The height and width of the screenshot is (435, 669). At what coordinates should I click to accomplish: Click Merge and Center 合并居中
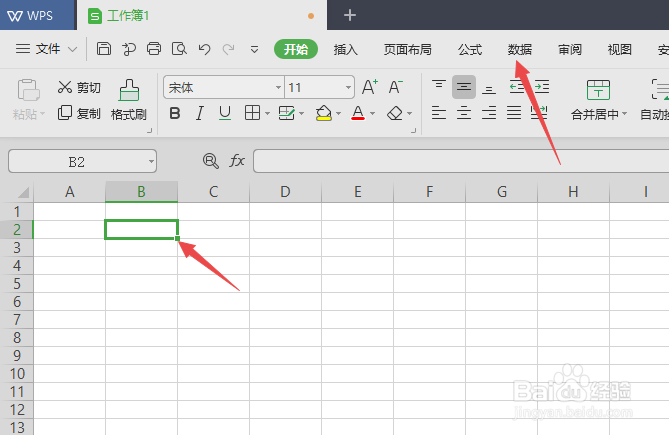pos(598,100)
